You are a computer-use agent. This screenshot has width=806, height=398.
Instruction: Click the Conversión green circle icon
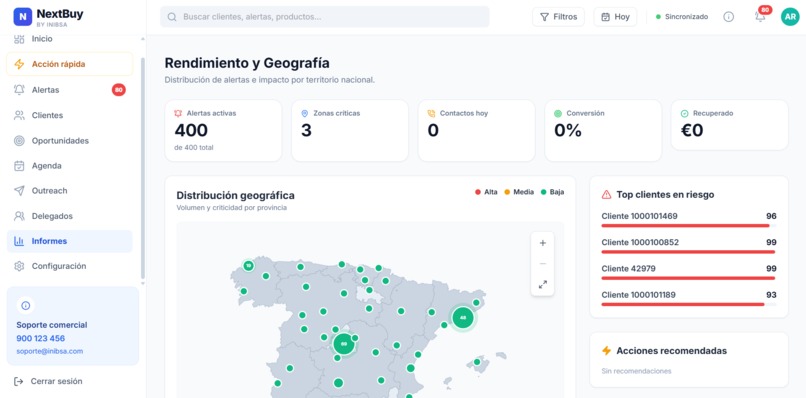[558, 114]
